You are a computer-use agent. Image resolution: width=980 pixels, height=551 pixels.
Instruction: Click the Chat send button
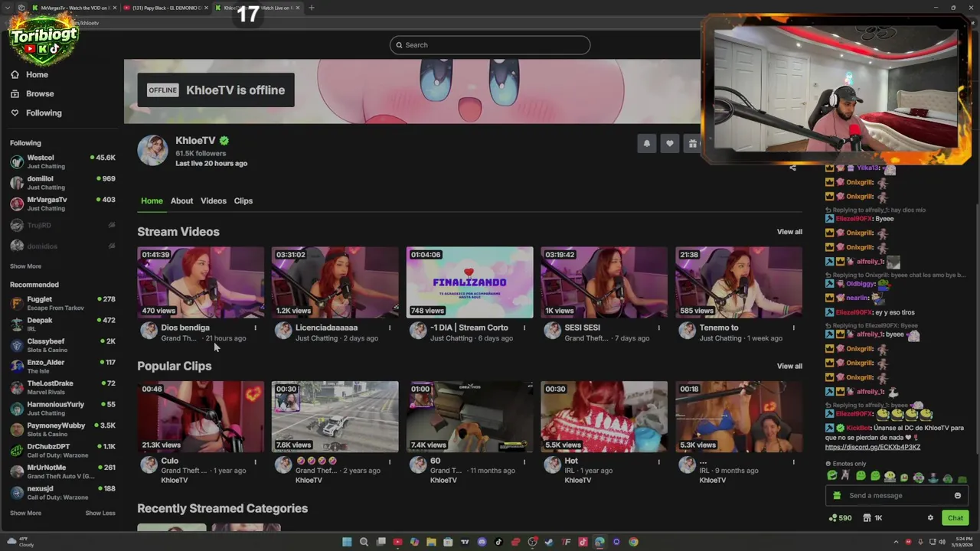[x=955, y=518]
